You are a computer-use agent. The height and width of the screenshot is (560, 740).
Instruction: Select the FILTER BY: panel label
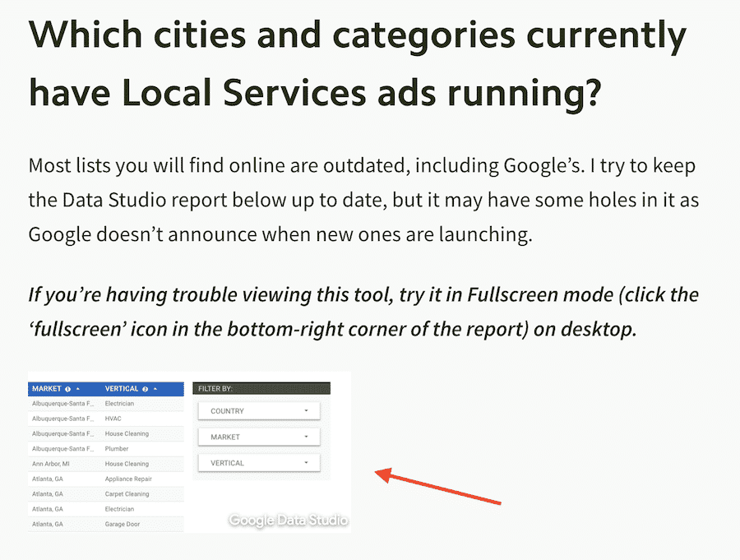pyautogui.click(x=215, y=389)
